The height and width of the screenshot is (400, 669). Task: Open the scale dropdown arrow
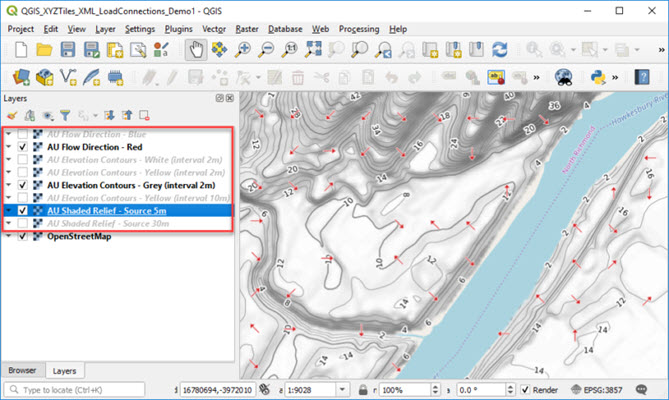pyautogui.click(x=342, y=390)
